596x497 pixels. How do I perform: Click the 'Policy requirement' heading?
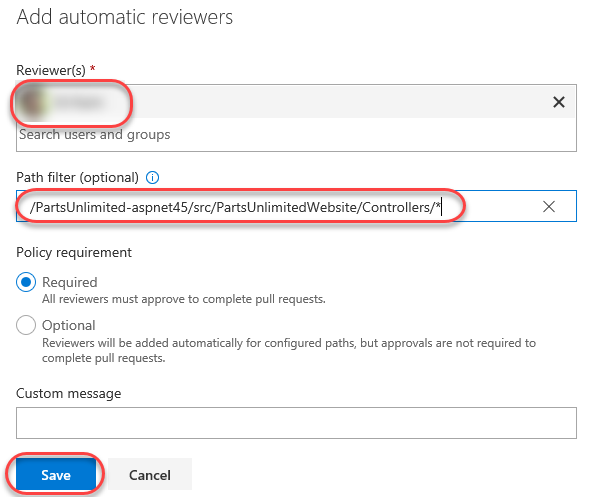[x=74, y=253]
